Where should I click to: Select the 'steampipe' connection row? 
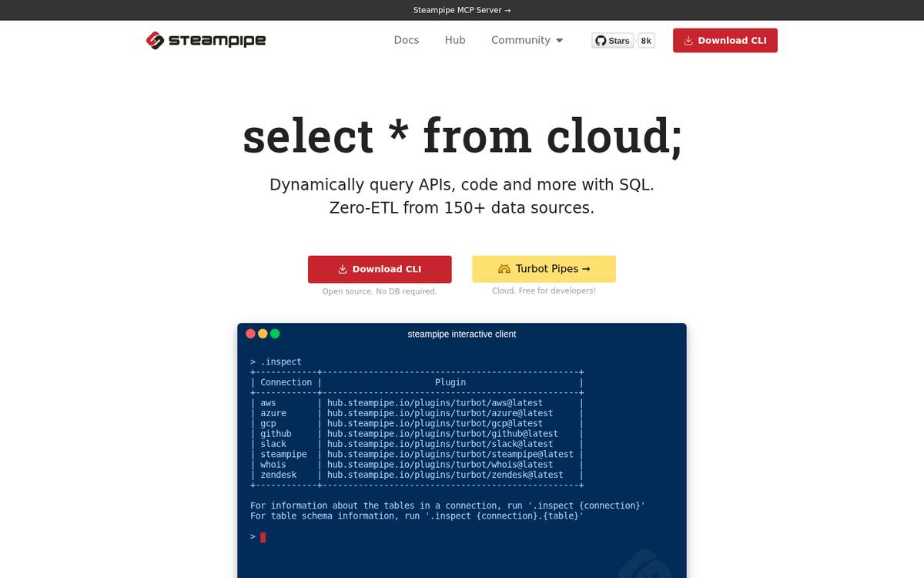tap(417, 454)
